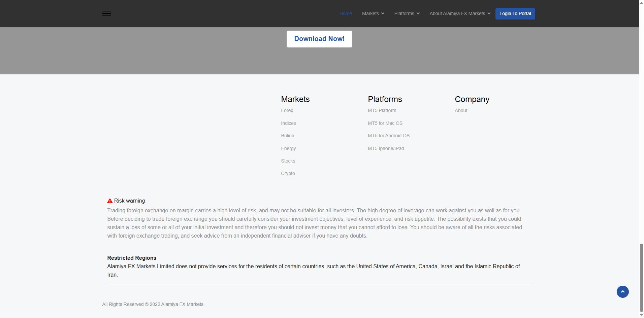Select the MT5 for Mac OS link
This screenshot has height=318, width=644.
[385, 123]
